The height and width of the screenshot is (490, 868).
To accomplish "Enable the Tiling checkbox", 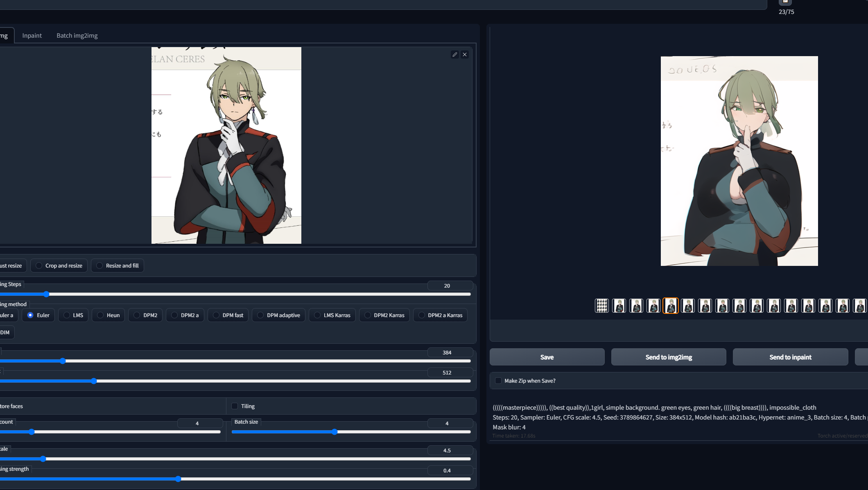I will pyautogui.click(x=235, y=406).
